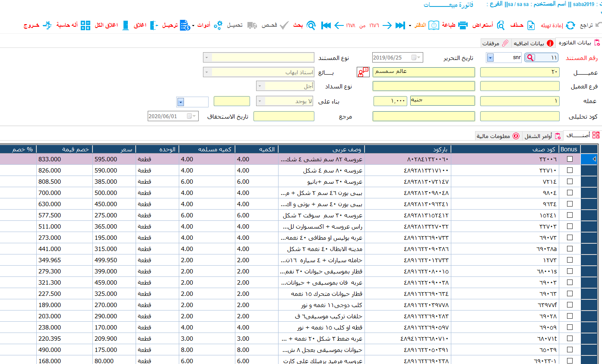Open the document type (نوع المستند) dropdown
Viewport: 602px width, 364px height.
(206, 58)
